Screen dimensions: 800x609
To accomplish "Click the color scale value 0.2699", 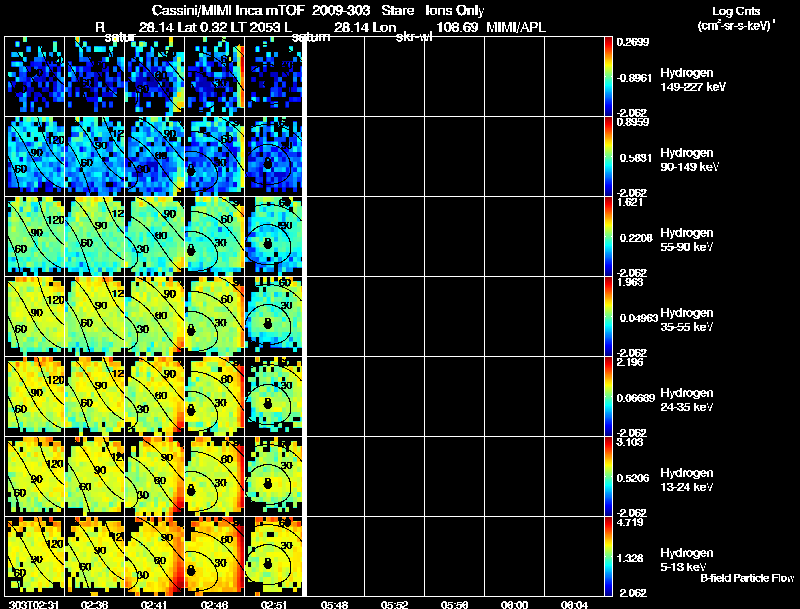I will pyautogui.click(x=633, y=42).
